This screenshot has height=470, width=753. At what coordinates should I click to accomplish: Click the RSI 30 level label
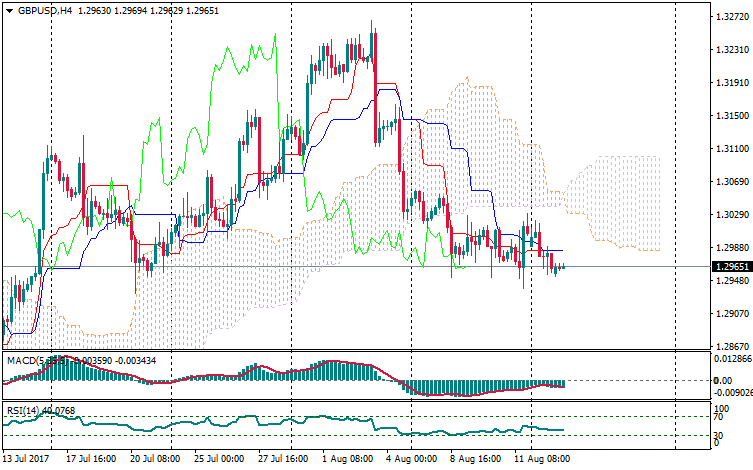point(718,435)
